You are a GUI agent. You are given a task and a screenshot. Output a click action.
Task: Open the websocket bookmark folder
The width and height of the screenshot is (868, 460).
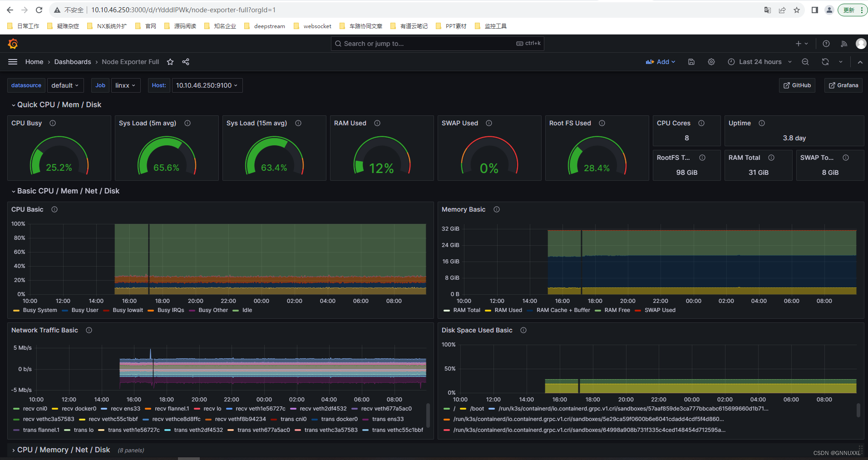click(313, 26)
